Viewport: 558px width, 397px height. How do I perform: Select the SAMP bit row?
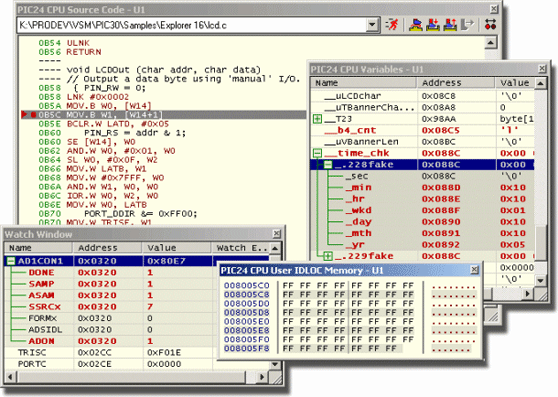pos(110,284)
